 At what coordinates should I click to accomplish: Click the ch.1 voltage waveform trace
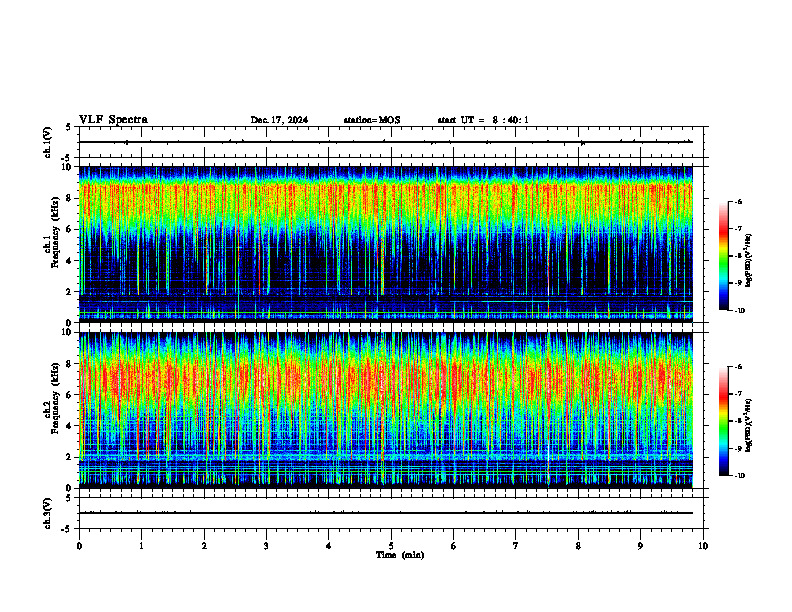(x=385, y=142)
